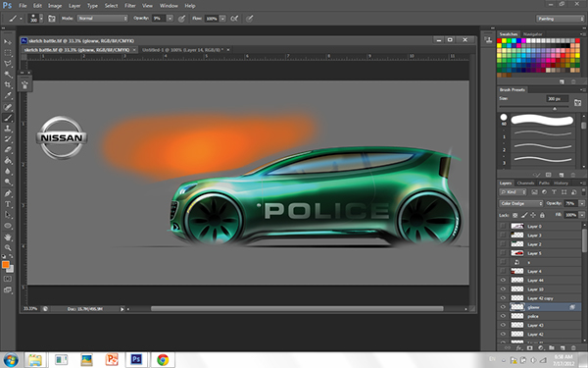Switch to the Channels tab
The height and width of the screenshot is (368, 588).
tap(525, 184)
